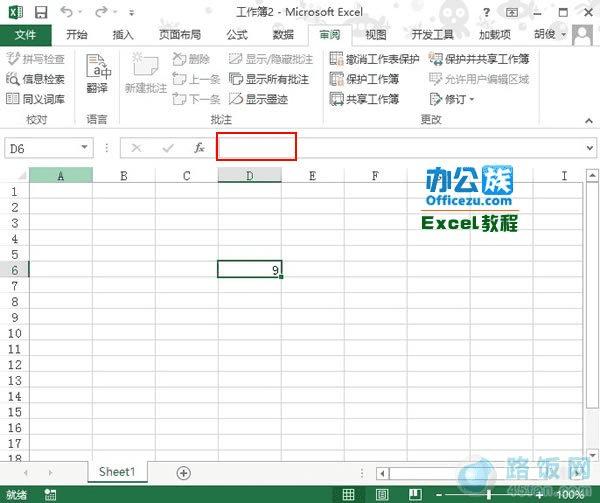Click the Select All corner triangle

pyautogui.click(x=21, y=175)
